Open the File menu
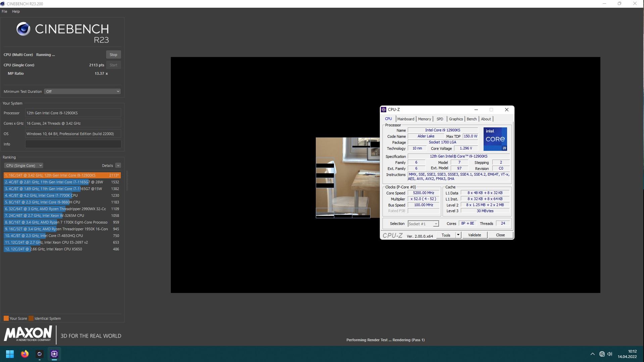The image size is (644, 362). pos(4,11)
